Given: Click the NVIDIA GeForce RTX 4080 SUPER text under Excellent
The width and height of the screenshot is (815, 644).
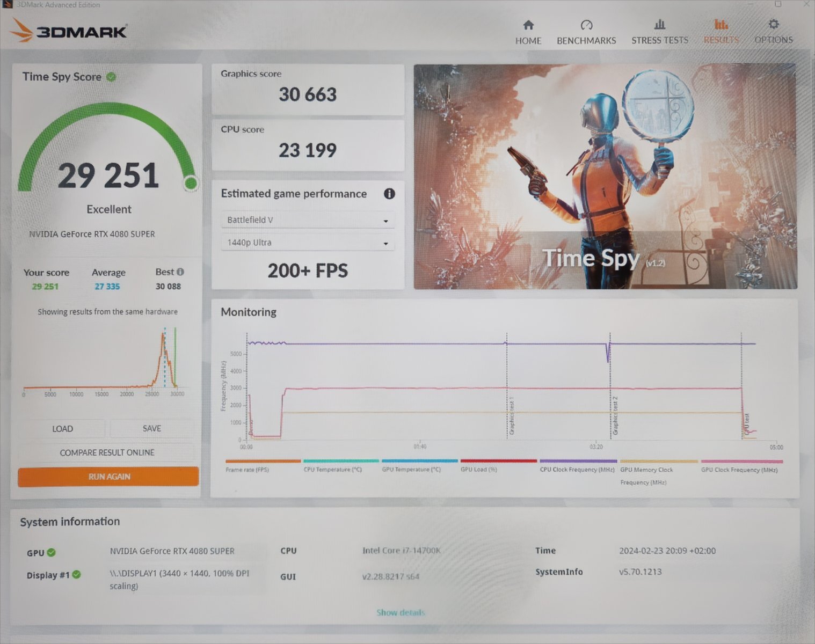Looking at the screenshot, I should click(x=92, y=234).
